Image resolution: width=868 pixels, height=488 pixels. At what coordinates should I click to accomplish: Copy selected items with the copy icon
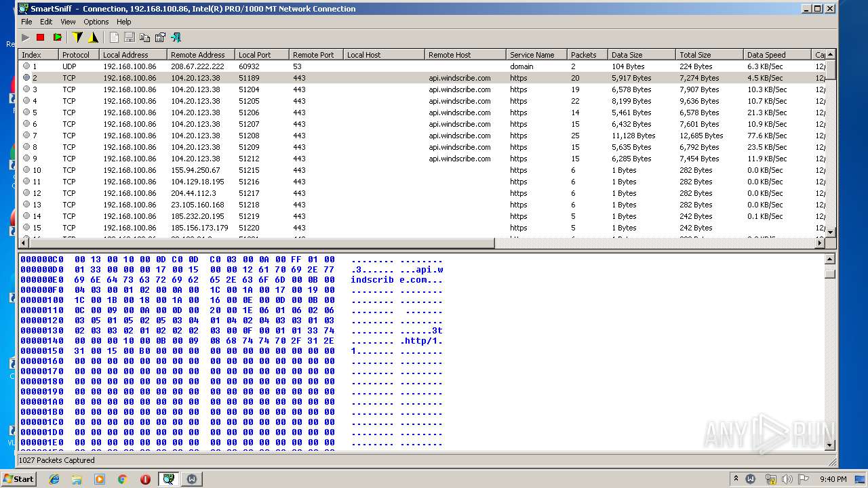tap(144, 37)
